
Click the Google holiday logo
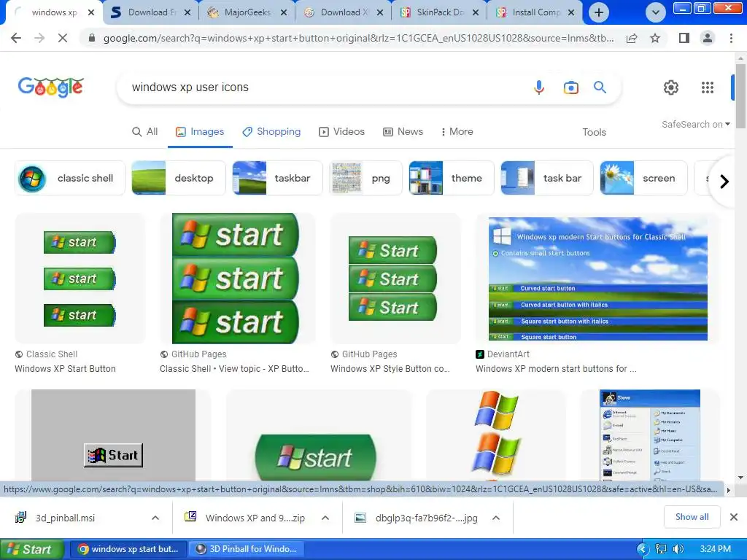click(x=51, y=87)
